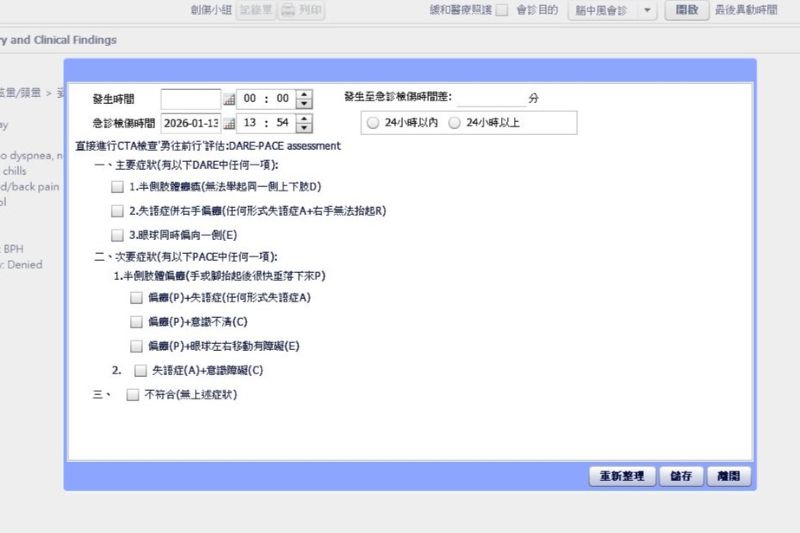The height and width of the screenshot is (533, 800).
Task: Check 偏癱(P)+眼球左右移動有障礙(E) checkbox
Action: [136, 346]
